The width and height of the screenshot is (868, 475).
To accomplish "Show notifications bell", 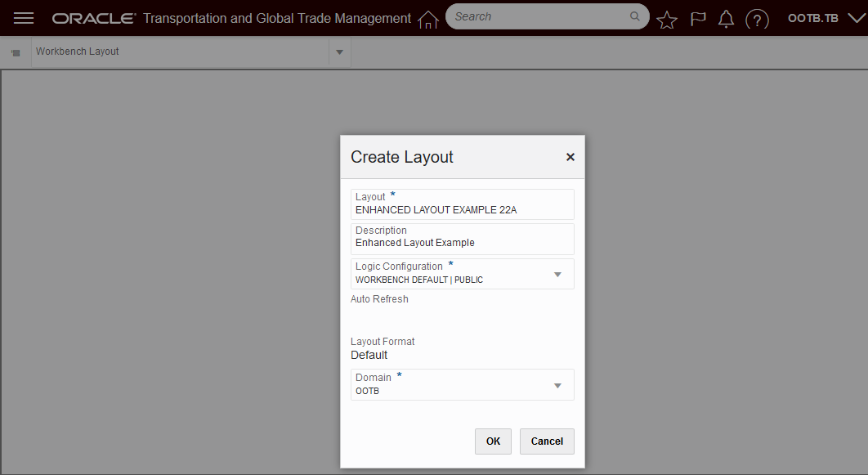I will pyautogui.click(x=726, y=19).
